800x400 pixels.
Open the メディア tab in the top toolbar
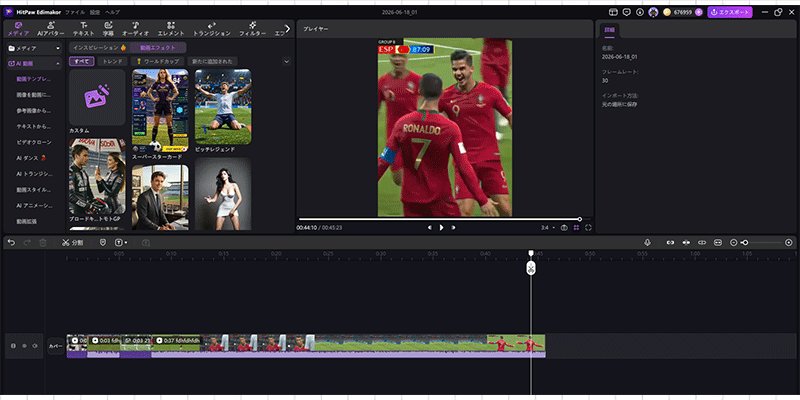(x=18, y=29)
